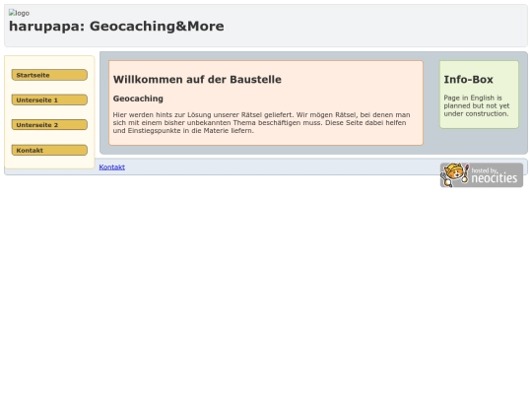Go to Unterseite 2
Screen dimensions: 532x399
click(49, 125)
